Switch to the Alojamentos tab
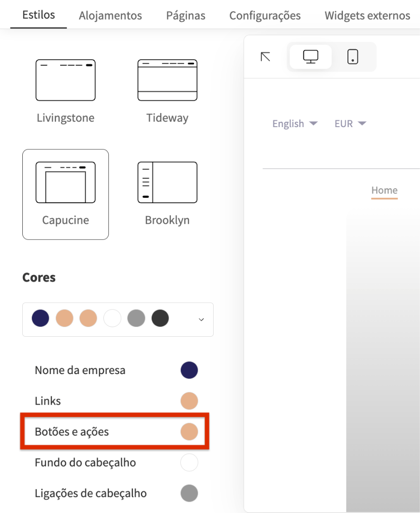 coord(110,15)
